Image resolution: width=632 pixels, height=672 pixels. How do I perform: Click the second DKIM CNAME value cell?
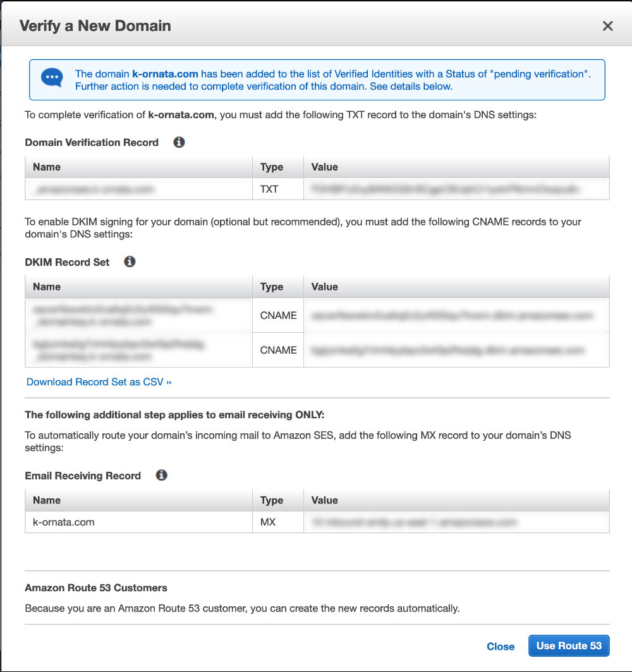pyautogui.click(x=456, y=350)
